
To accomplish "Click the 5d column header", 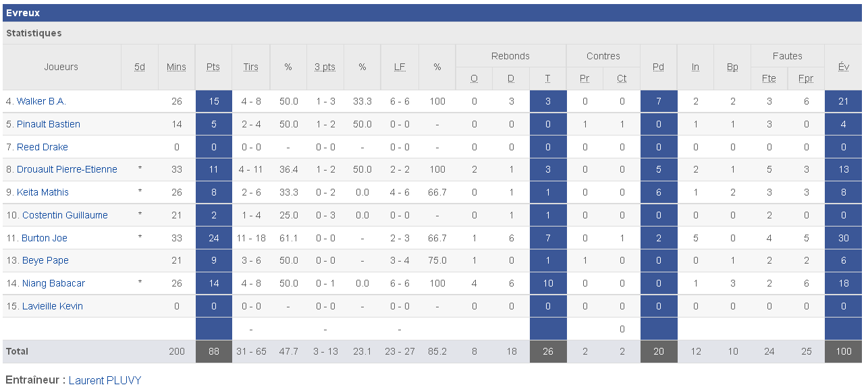I will (x=140, y=67).
